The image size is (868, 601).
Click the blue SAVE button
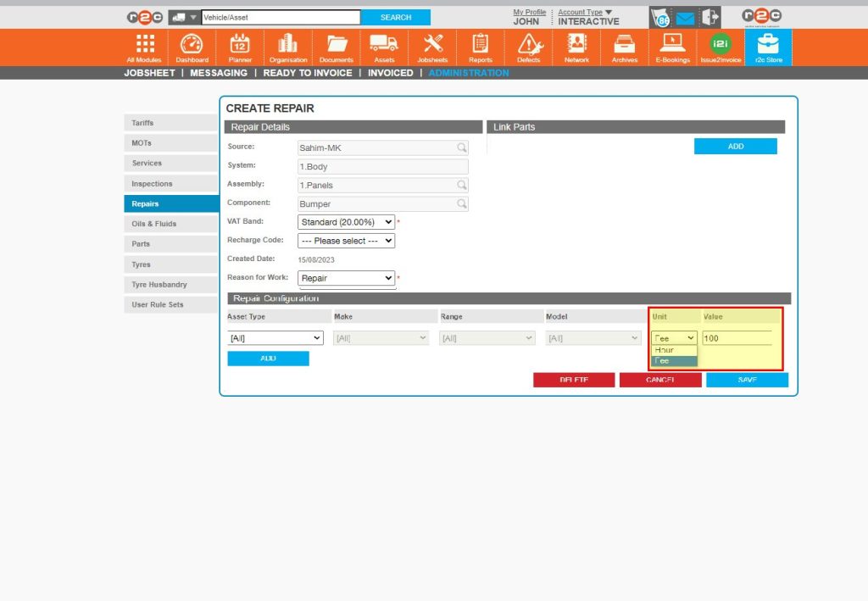747,380
